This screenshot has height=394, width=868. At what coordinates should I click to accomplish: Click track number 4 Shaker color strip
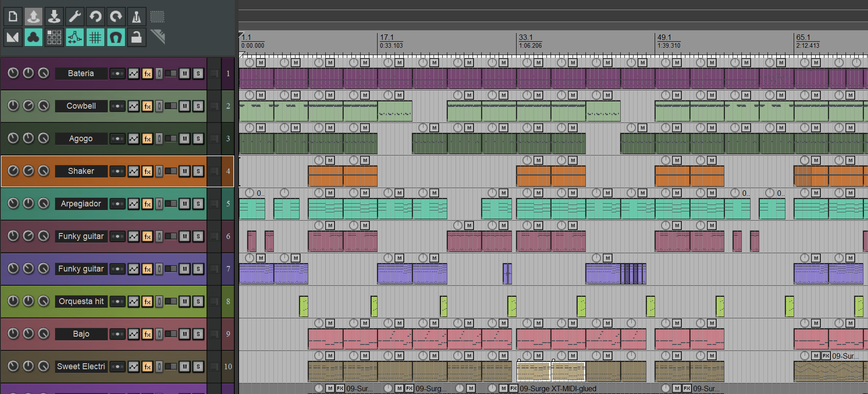pos(228,171)
